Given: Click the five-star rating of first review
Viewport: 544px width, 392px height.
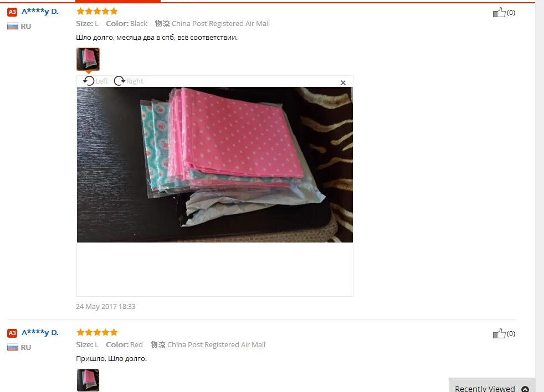Looking at the screenshot, I should point(97,12).
